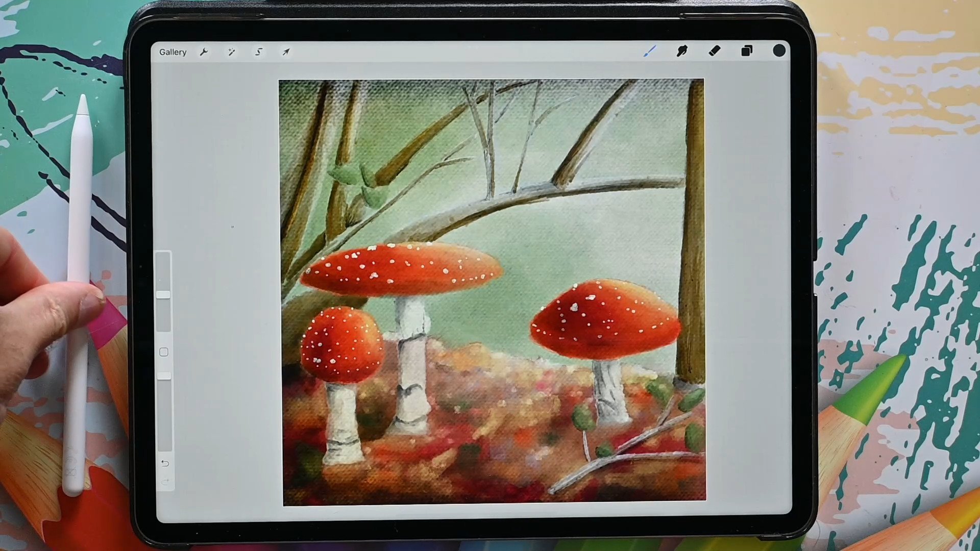
Task: Open Adjustments magic wand menu
Action: click(x=231, y=52)
